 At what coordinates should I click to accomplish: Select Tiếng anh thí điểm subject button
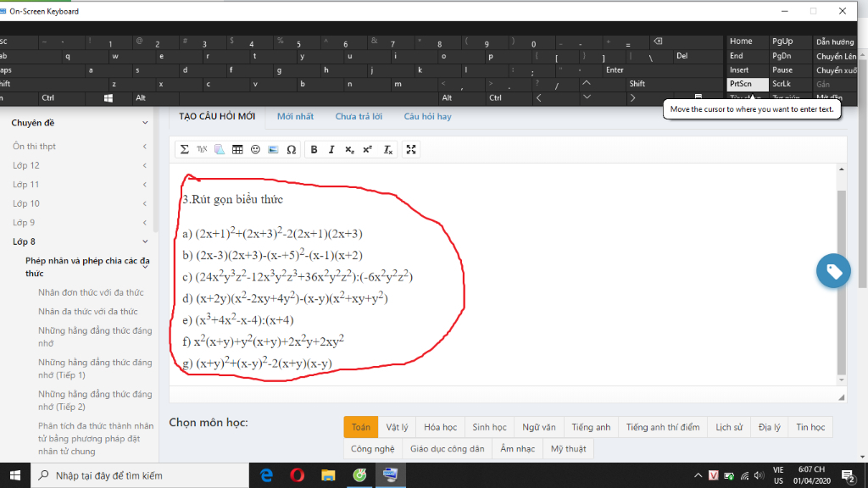point(663,427)
